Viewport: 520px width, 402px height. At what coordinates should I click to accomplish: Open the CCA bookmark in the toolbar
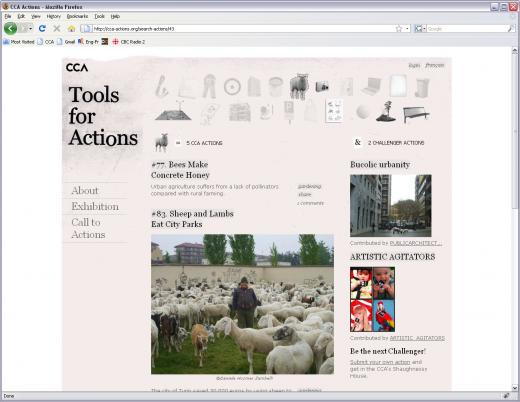(46, 42)
